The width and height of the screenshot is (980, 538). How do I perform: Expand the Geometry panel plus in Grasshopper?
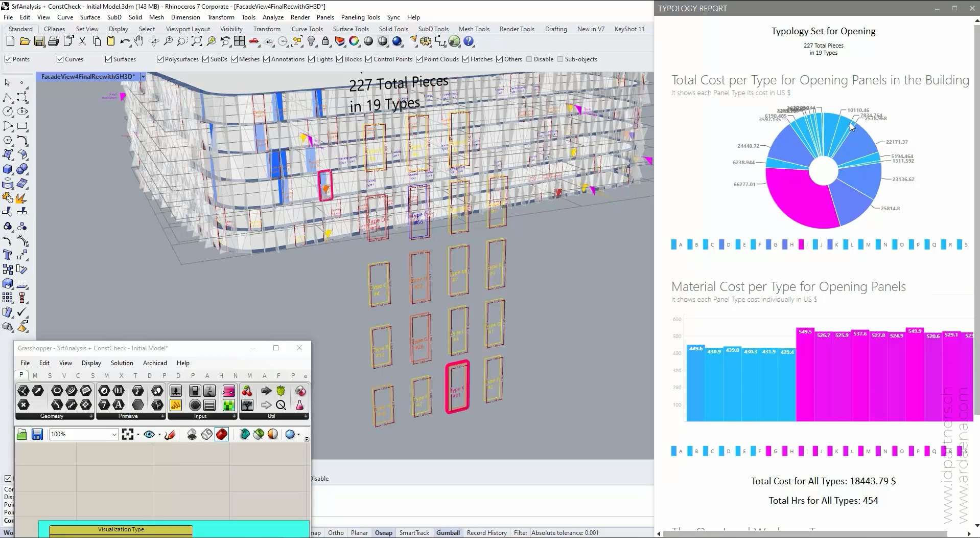point(91,416)
